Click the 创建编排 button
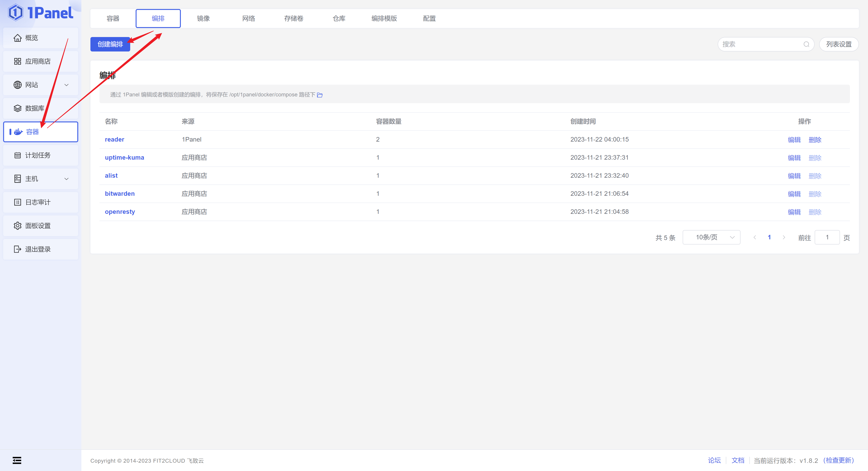Image resolution: width=868 pixels, height=471 pixels. coord(110,44)
